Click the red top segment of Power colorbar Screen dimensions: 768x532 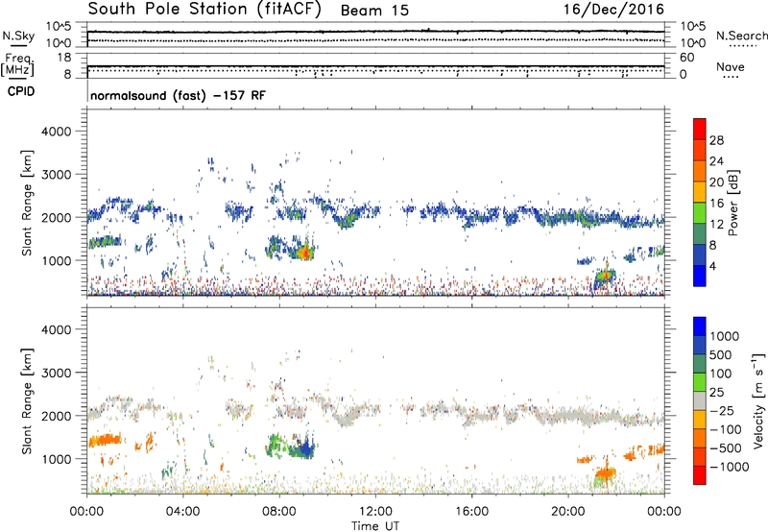pos(700,129)
